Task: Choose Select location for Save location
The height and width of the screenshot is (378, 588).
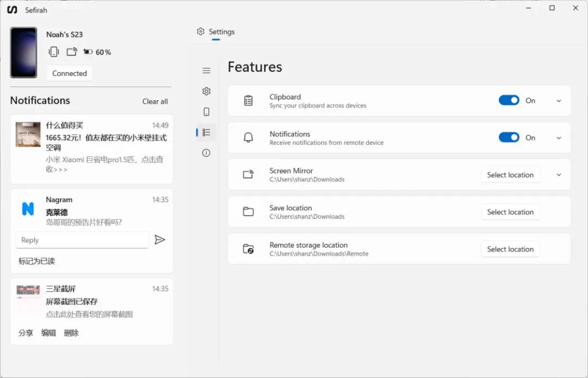Action: pos(510,212)
